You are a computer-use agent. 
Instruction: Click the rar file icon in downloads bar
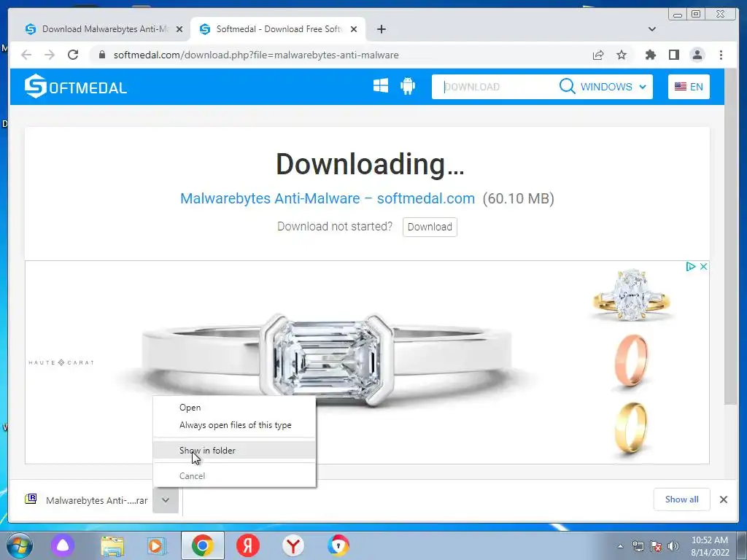click(31, 499)
